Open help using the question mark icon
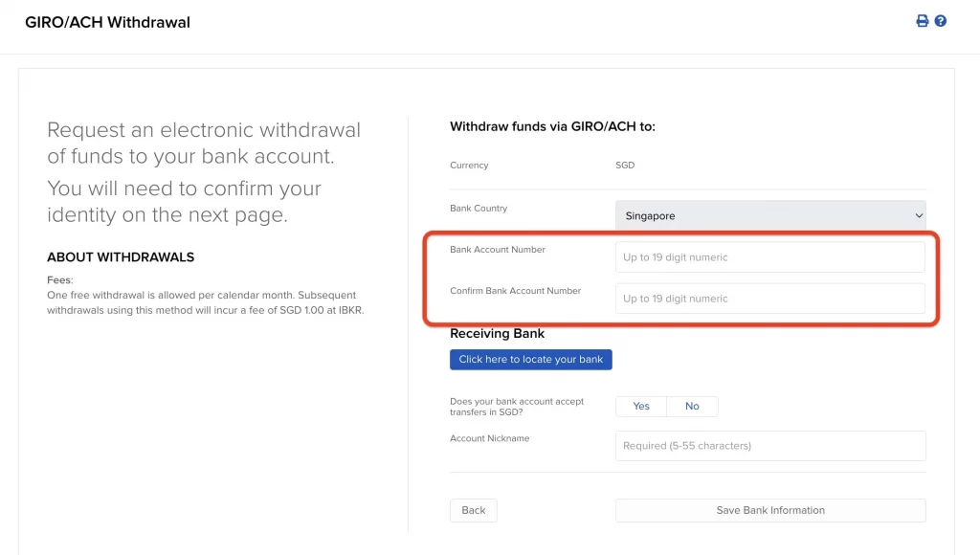Screen dimensions: 980x555 pyautogui.click(x=942, y=20)
